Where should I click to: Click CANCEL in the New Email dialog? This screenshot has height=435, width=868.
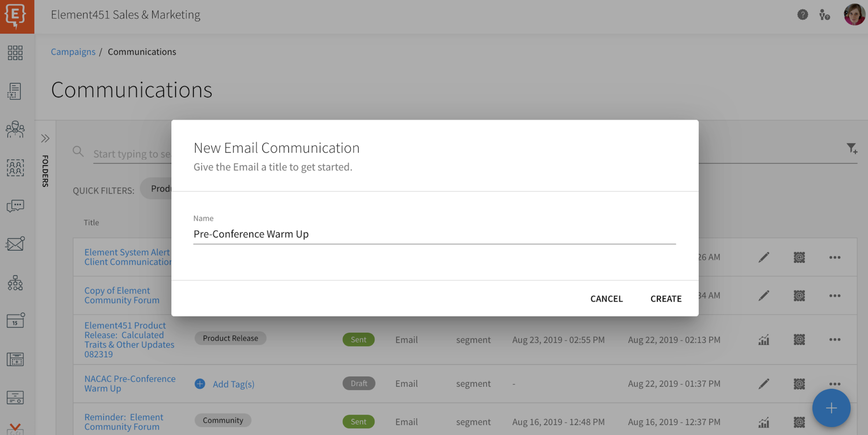coord(607,299)
